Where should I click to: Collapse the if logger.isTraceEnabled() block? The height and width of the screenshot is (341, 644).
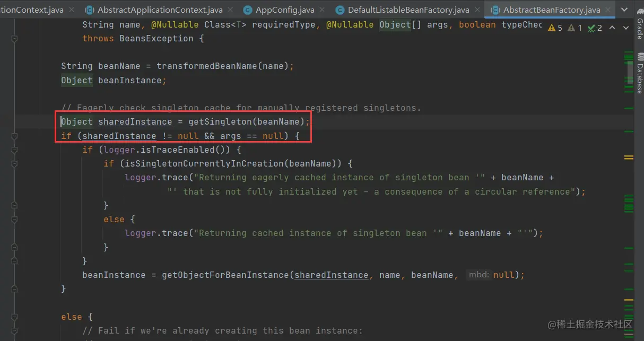click(x=14, y=150)
